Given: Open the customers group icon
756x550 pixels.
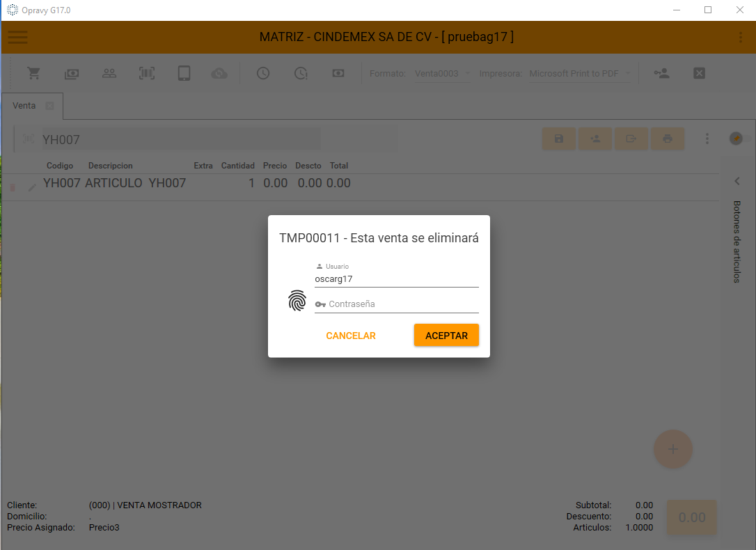Looking at the screenshot, I should click(109, 73).
